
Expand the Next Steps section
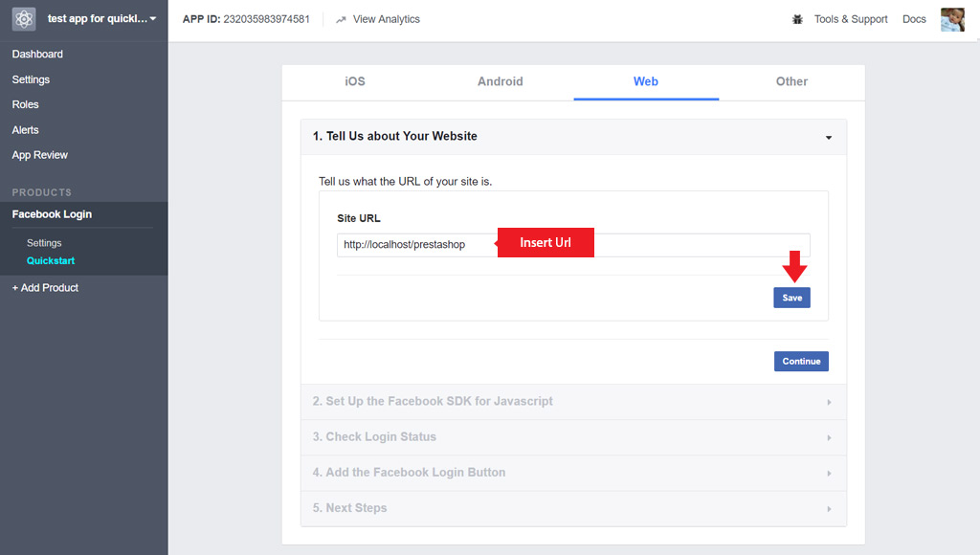pos(573,509)
